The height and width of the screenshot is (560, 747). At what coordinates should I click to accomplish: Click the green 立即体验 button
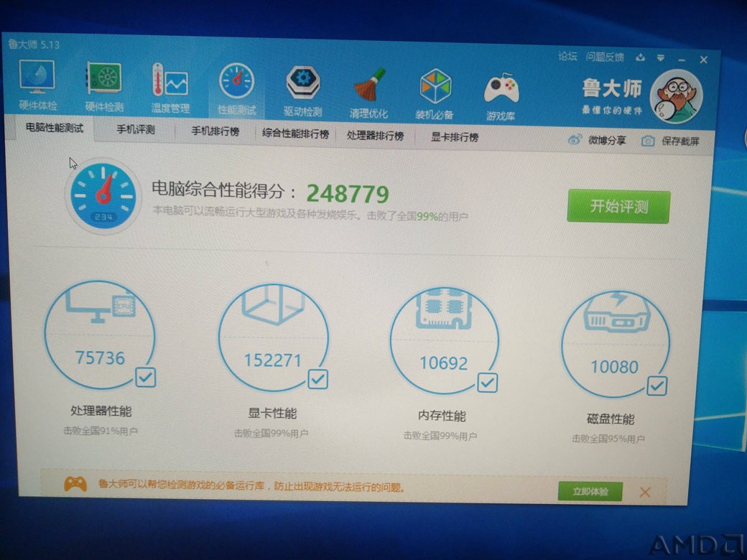(590, 491)
